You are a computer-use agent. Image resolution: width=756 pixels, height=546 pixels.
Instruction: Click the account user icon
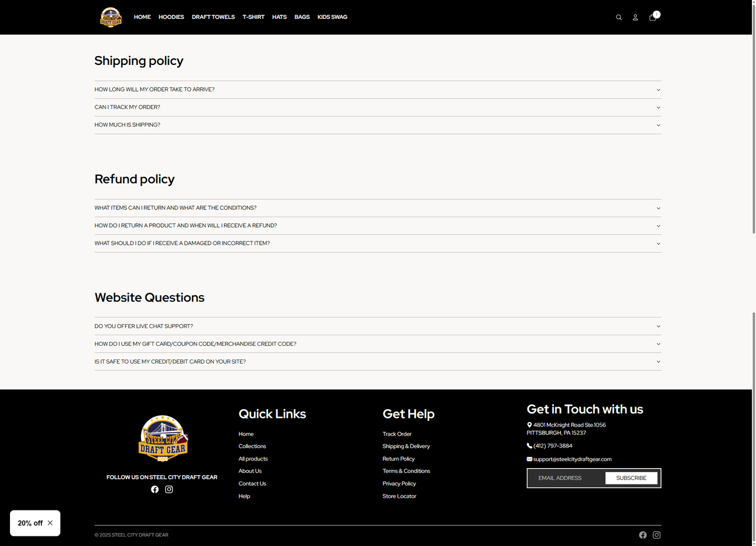click(x=636, y=17)
